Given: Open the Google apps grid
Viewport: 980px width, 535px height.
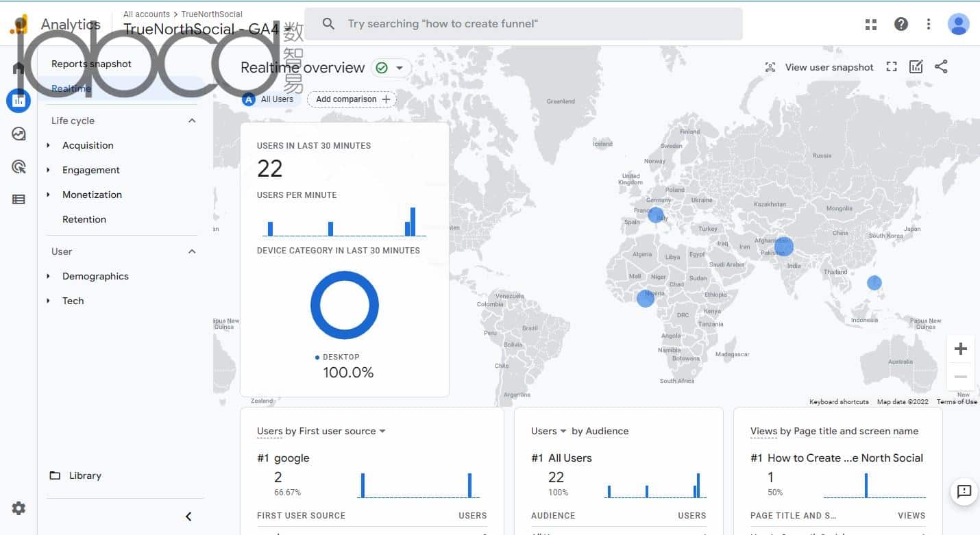Looking at the screenshot, I should [x=871, y=25].
